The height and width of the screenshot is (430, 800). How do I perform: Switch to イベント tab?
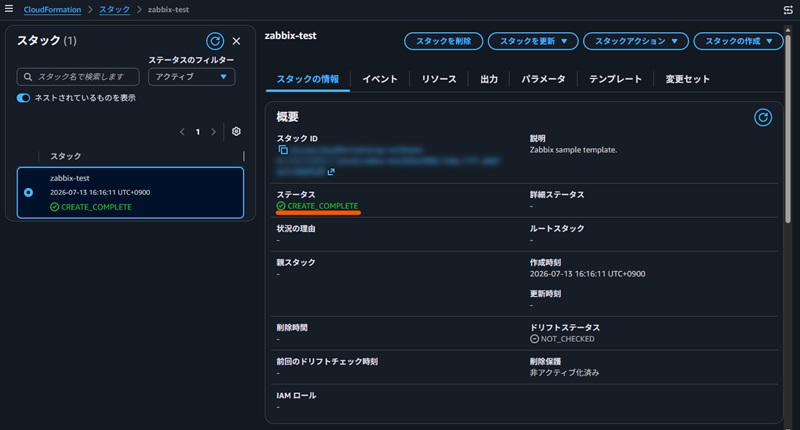pyautogui.click(x=380, y=79)
